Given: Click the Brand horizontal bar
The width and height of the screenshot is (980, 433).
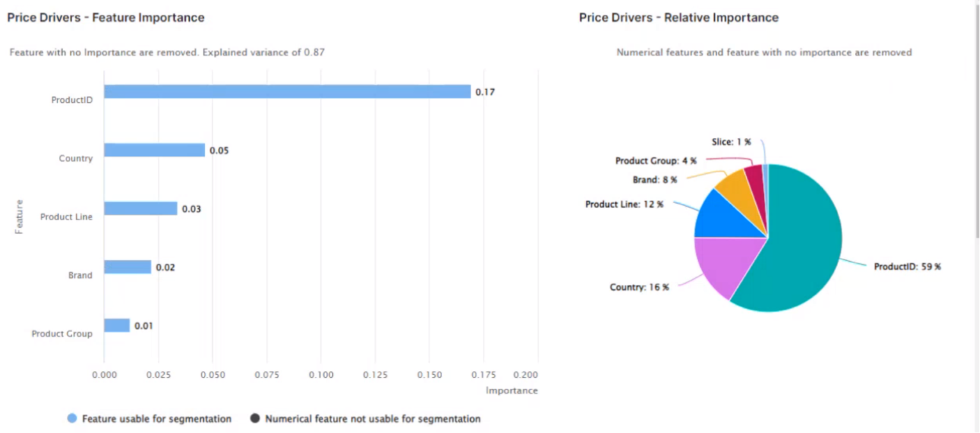Looking at the screenshot, I should tap(128, 267).
